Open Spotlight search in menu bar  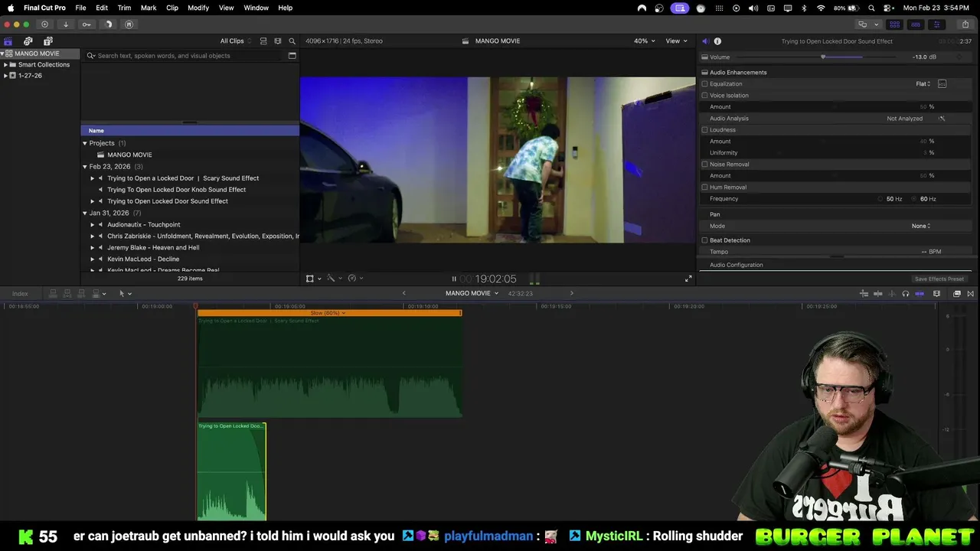(871, 8)
